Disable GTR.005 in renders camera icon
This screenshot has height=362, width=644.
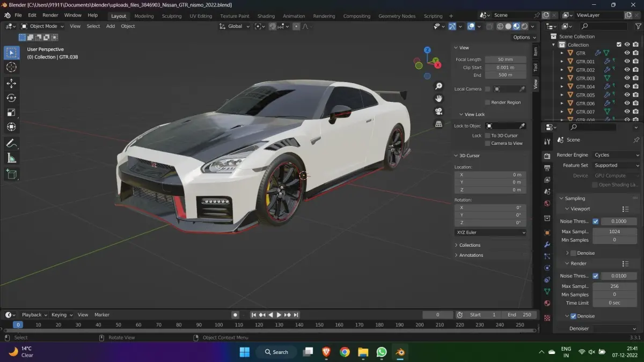point(635,95)
